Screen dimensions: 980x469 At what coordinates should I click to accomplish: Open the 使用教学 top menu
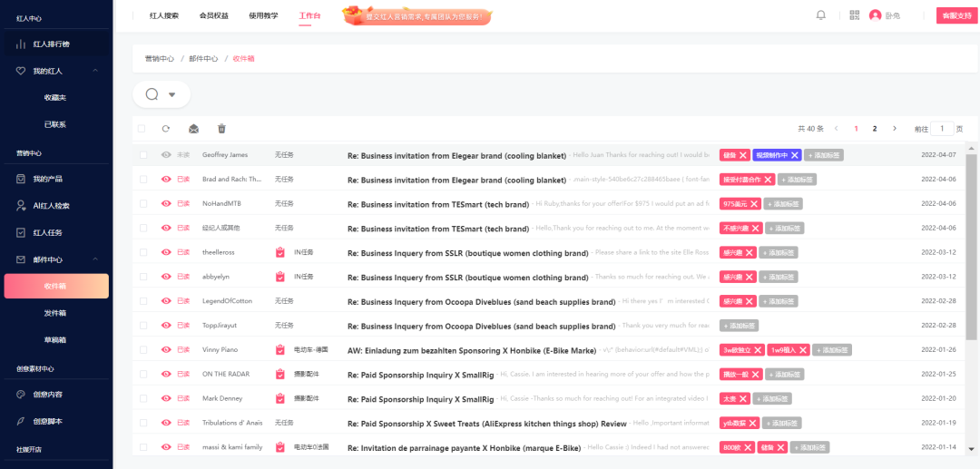(x=263, y=15)
